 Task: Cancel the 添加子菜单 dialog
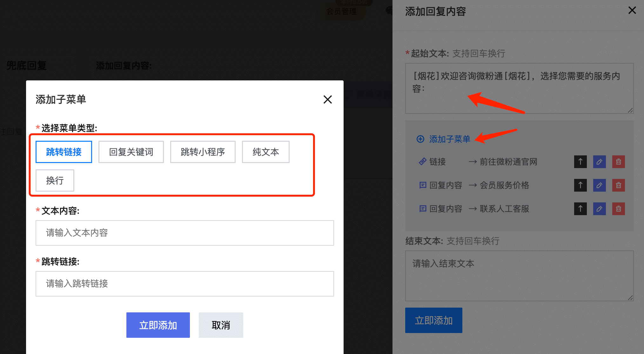tap(221, 325)
